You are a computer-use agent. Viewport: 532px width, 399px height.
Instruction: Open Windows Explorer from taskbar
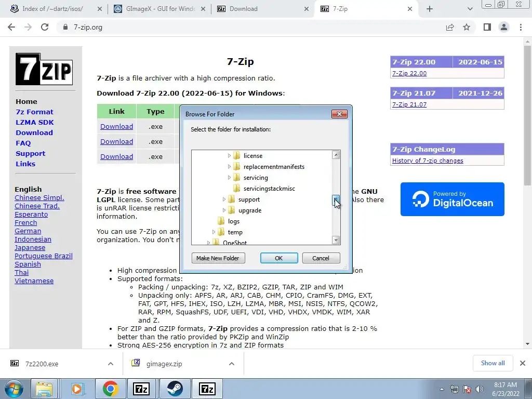pos(44,389)
